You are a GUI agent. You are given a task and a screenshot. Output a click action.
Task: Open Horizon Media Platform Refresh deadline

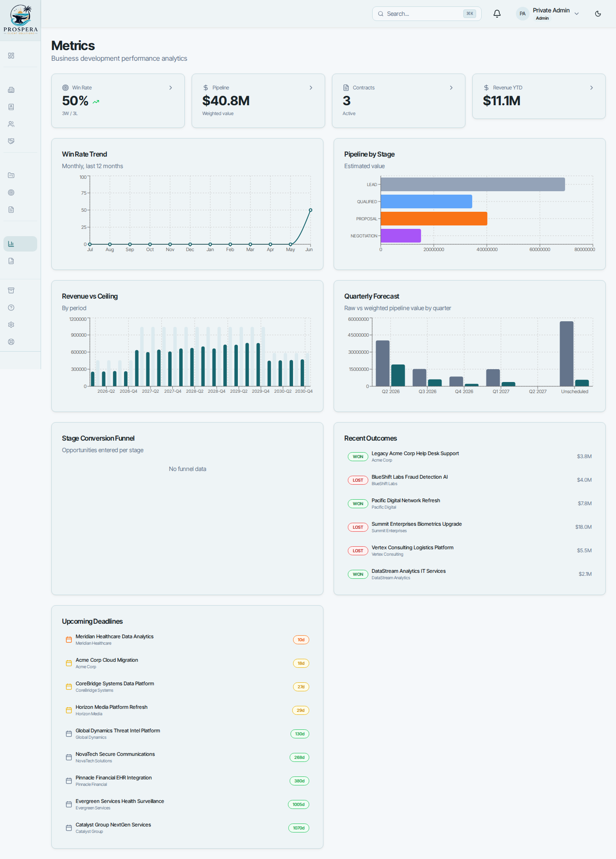[187, 710]
